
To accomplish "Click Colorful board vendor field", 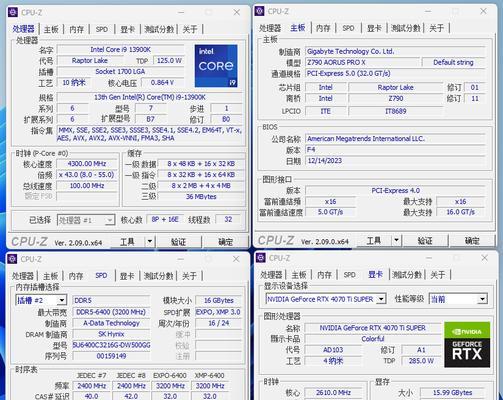I will pos(373,339).
